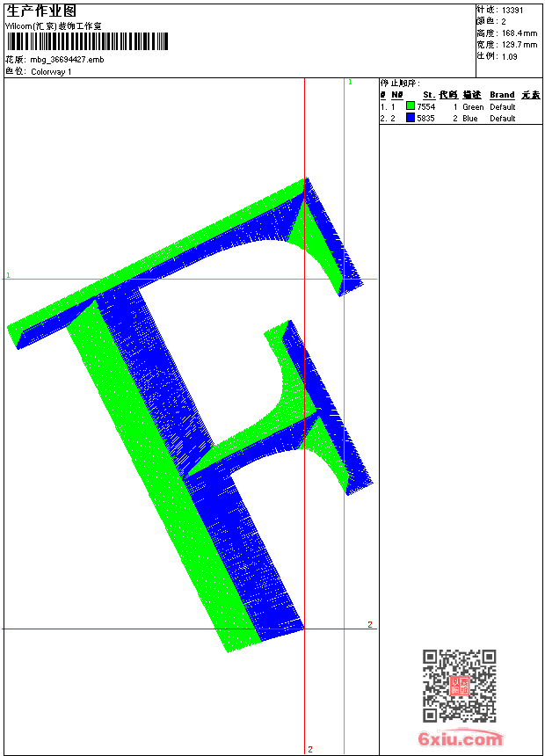The image size is (545, 756).
Task: Select the stitch count value 13391
Action: [513, 10]
